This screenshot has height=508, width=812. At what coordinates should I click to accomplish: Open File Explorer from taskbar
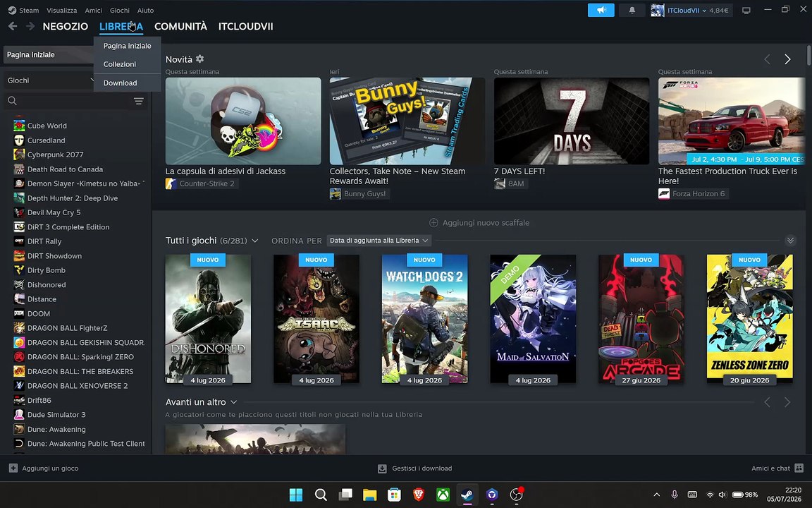tap(369, 495)
